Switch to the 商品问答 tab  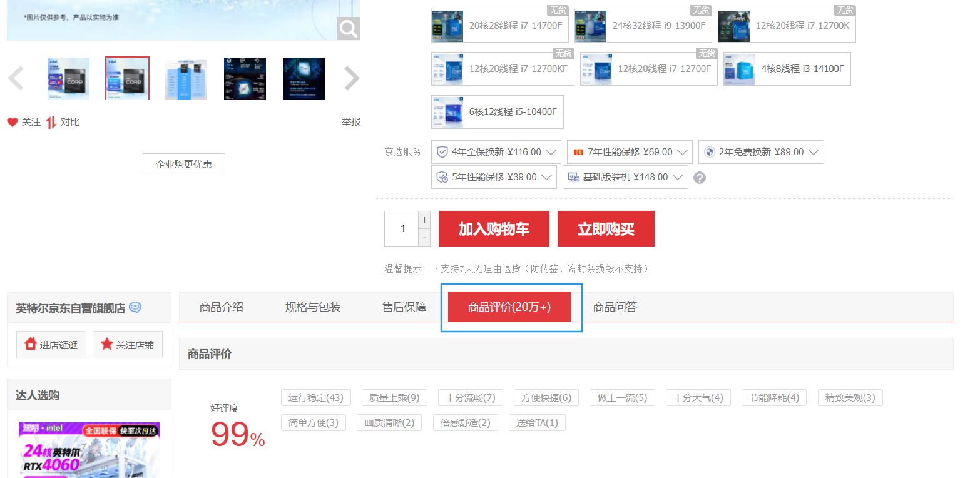click(615, 307)
